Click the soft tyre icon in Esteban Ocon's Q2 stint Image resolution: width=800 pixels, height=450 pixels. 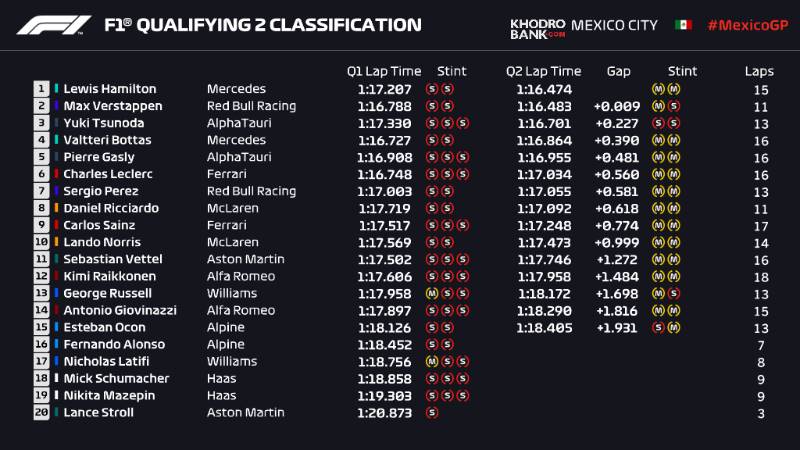pyautogui.click(x=659, y=328)
